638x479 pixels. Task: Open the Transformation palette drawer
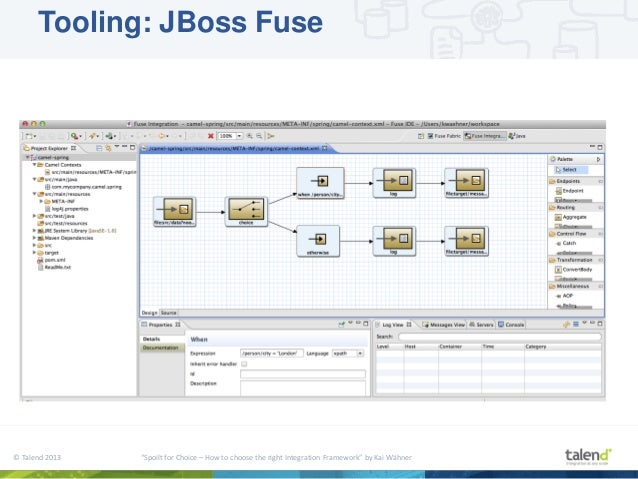pos(575,260)
